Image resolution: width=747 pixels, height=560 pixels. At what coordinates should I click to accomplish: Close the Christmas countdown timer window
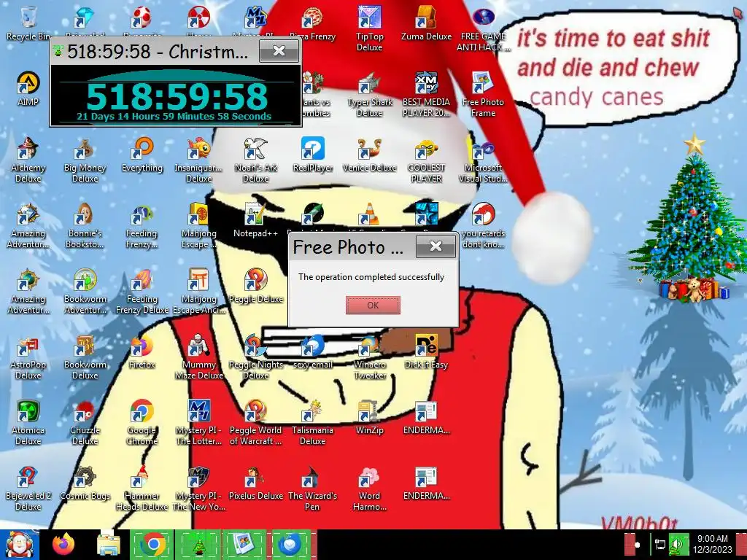coord(279,50)
